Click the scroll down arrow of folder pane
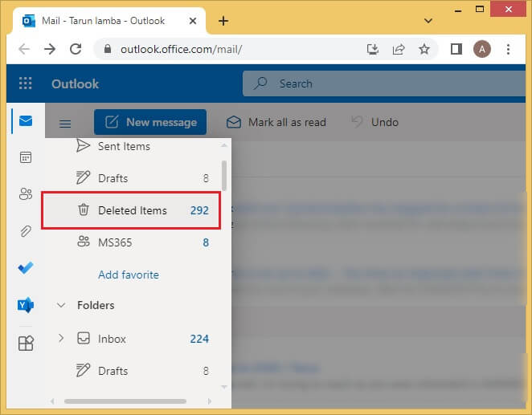This screenshot has height=415, width=532. pyautogui.click(x=224, y=387)
